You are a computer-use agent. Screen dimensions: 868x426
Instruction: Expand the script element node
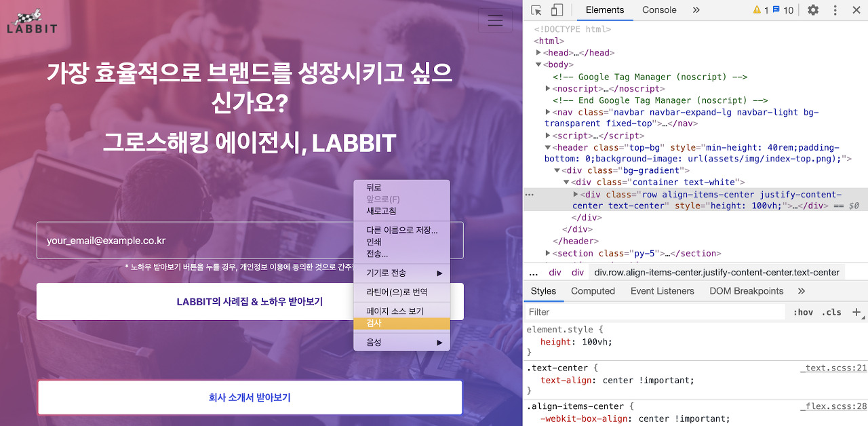[x=548, y=136]
